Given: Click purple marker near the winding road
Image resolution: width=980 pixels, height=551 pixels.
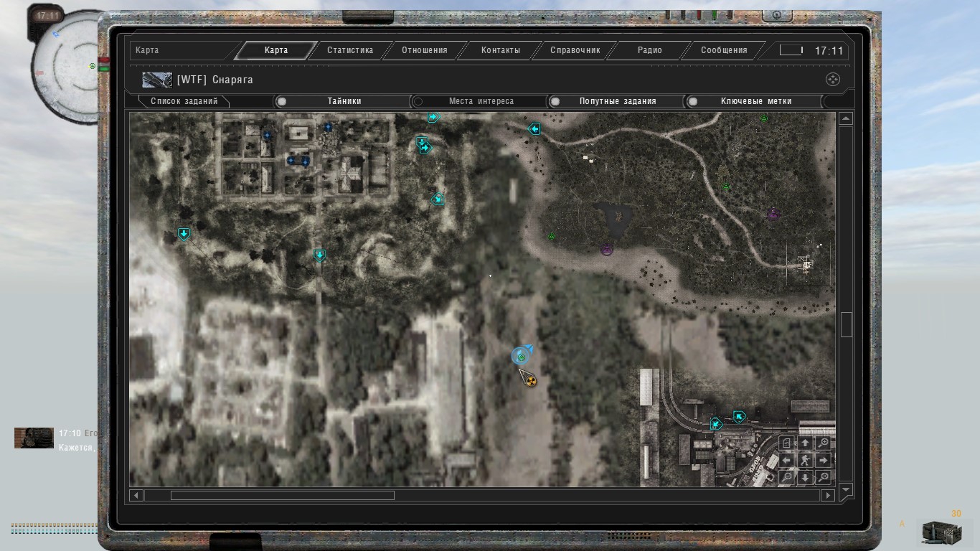Looking at the screenshot, I should point(773,214).
